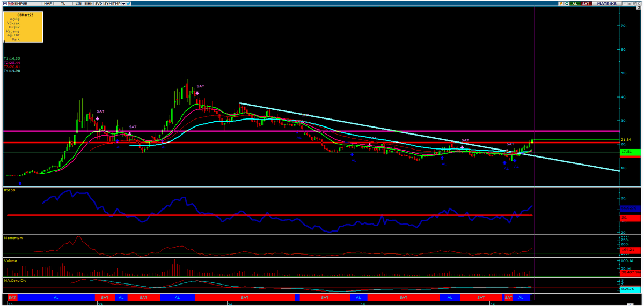Toggle the LIN scale button
The image size is (644, 306).
tap(78, 4)
